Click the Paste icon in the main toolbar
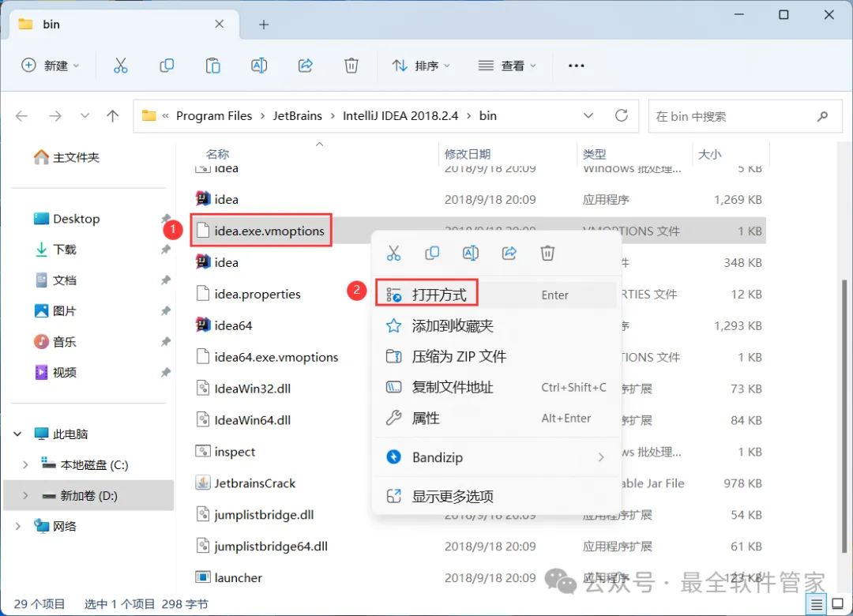 tap(212, 66)
